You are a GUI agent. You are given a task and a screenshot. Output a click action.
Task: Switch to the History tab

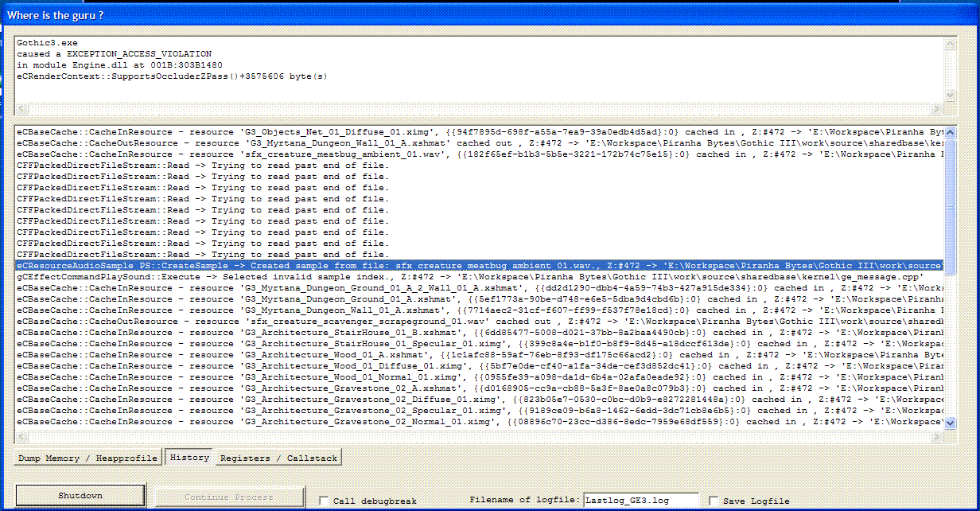click(x=189, y=457)
